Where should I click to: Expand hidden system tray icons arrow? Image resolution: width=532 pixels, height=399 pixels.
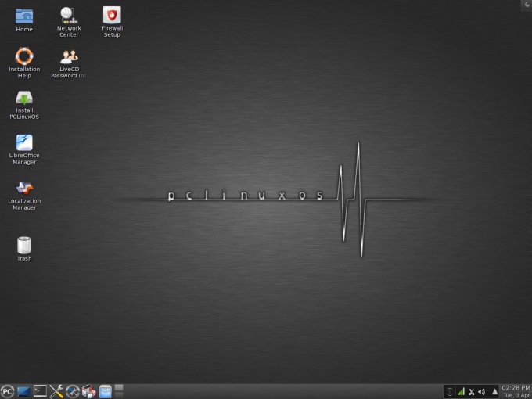[494, 392]
